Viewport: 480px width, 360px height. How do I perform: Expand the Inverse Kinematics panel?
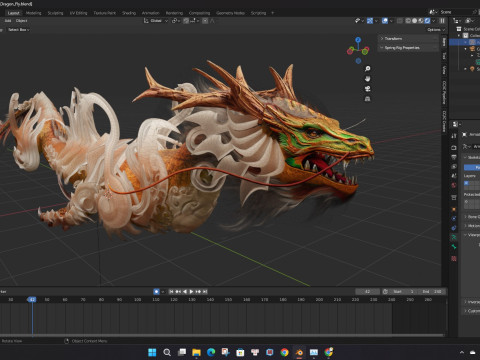[x=472, y=302]
